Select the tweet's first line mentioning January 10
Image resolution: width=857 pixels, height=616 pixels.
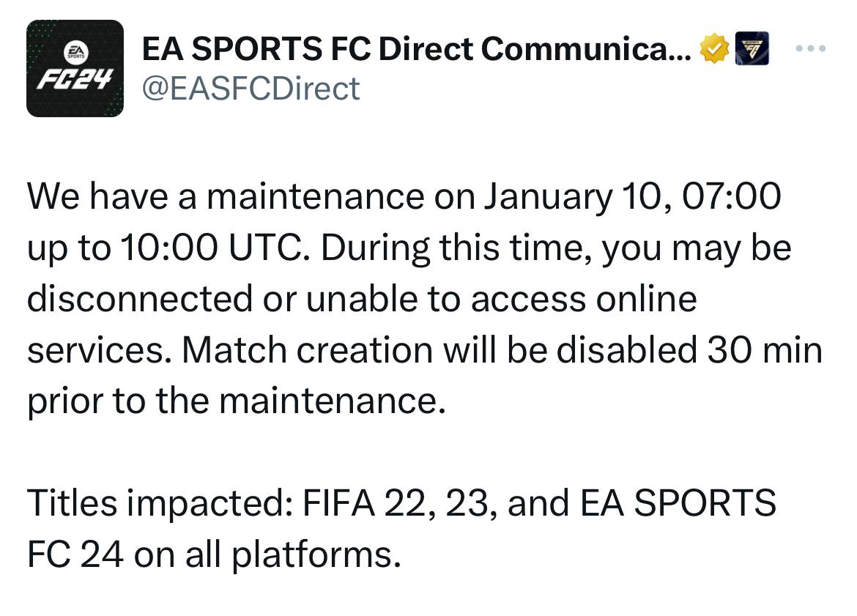pos(404,197)
